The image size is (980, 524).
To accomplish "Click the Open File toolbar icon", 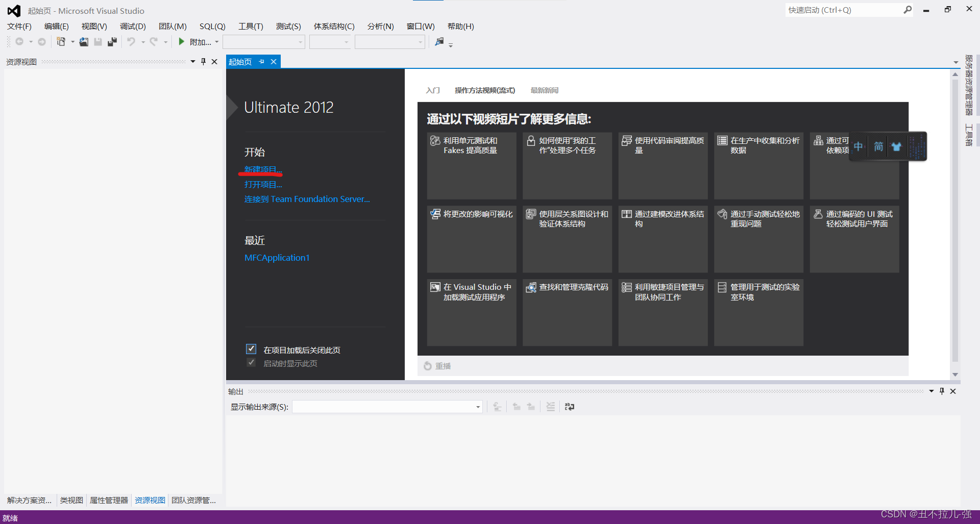I will (x=84, y=42).
